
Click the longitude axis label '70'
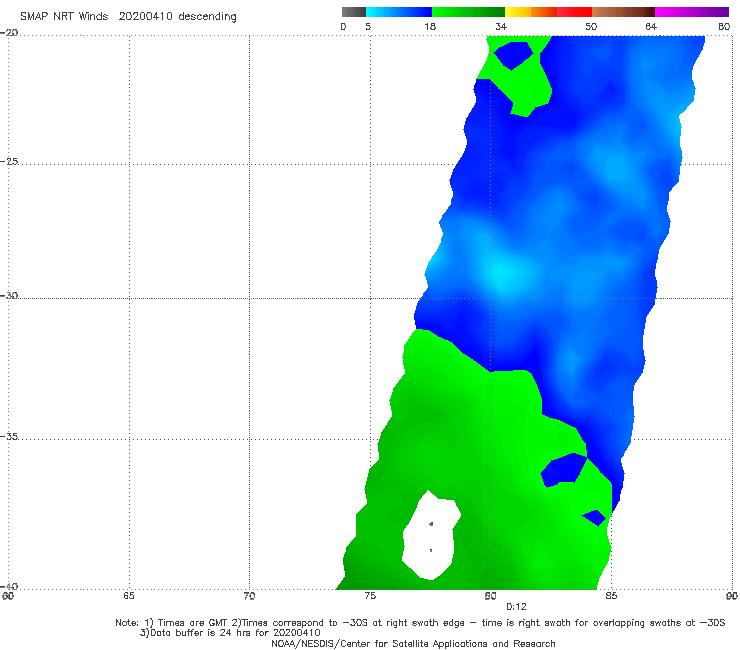coord(249,596)
